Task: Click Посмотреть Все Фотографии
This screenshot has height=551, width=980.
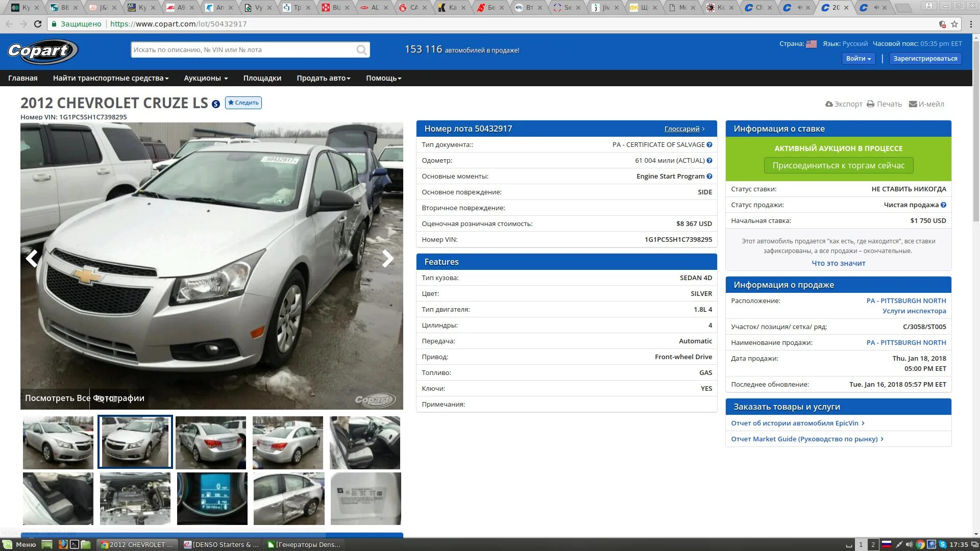Action: (x=85, y=398)
